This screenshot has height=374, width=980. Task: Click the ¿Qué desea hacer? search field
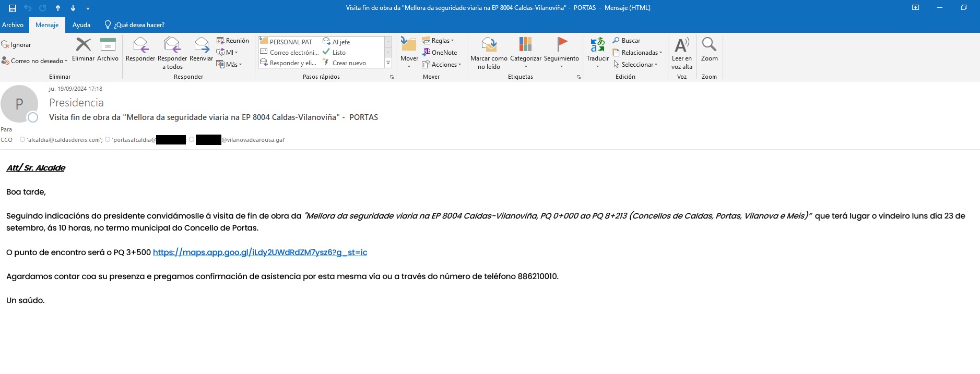(139, 25)
